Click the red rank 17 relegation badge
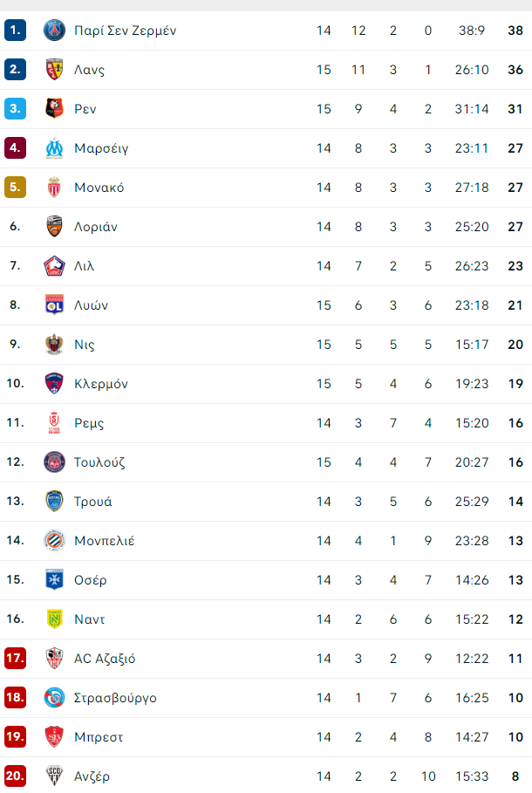This screenshot has height=793, width=532. [x=15, y=658]
